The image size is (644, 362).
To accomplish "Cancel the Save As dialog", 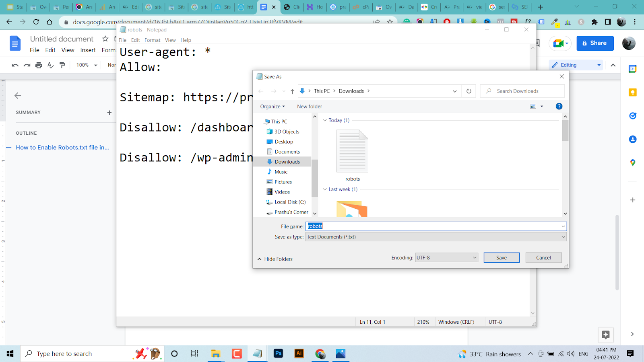I will 543,258.
